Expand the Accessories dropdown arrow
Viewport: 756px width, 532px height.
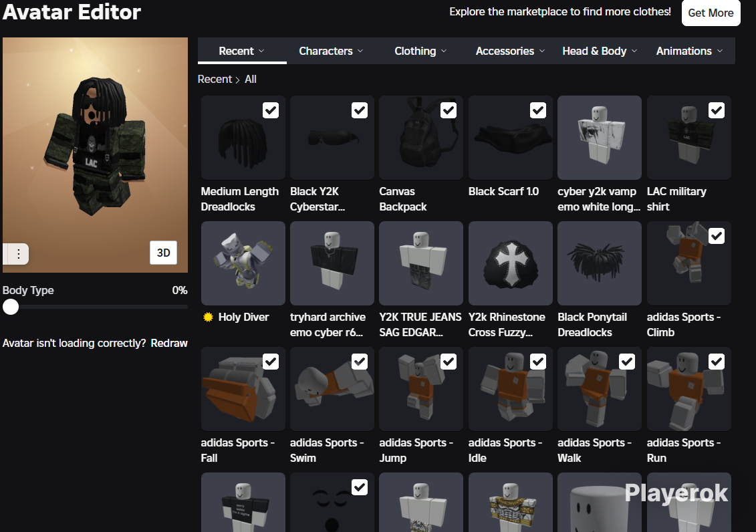point(542,51)
